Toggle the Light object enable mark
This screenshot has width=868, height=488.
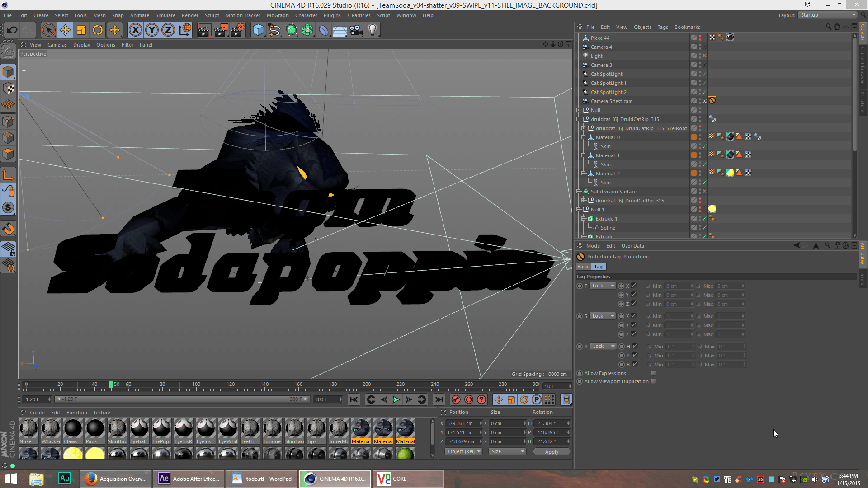[704, 56]
